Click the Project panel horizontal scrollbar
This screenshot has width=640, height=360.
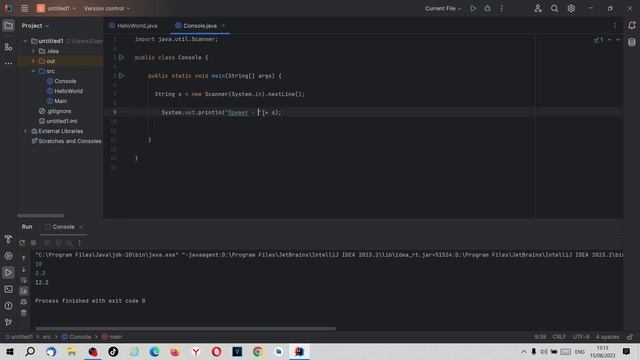click(40, 216)
